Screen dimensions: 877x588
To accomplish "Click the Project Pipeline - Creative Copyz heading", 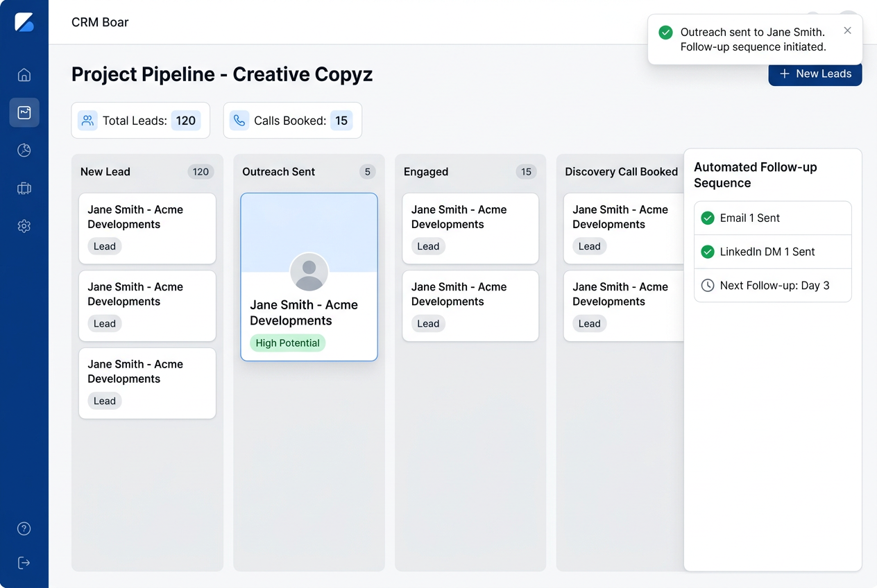I will pyautogui.click(x=222, y=74).
